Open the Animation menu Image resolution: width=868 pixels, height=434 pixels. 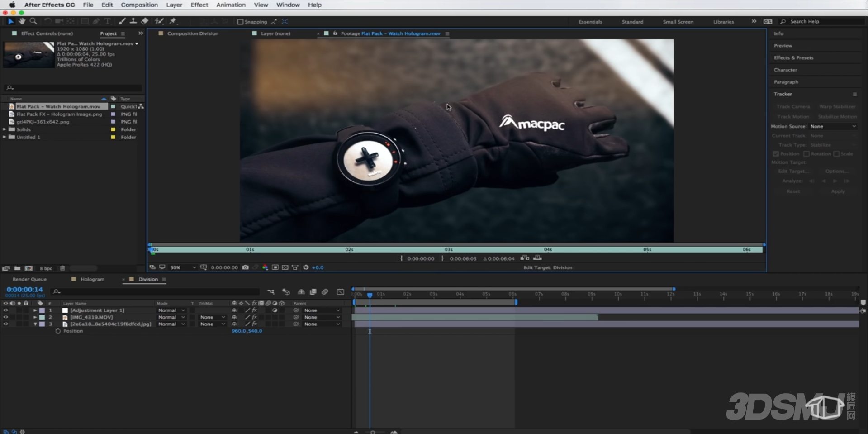point(231,5)
